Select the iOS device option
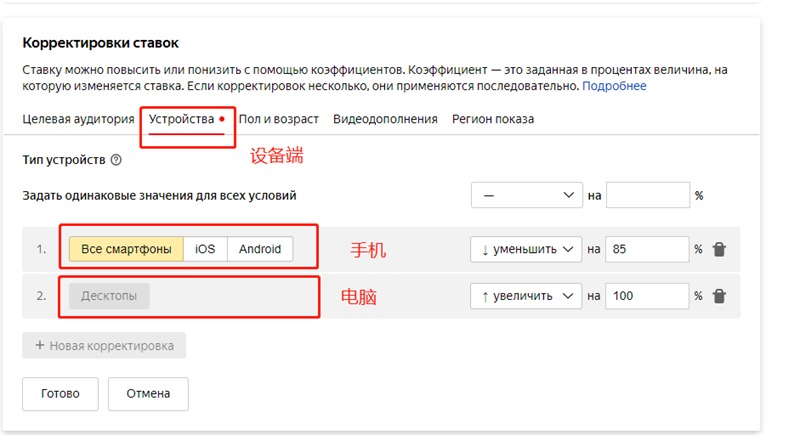 click(205, 249)
